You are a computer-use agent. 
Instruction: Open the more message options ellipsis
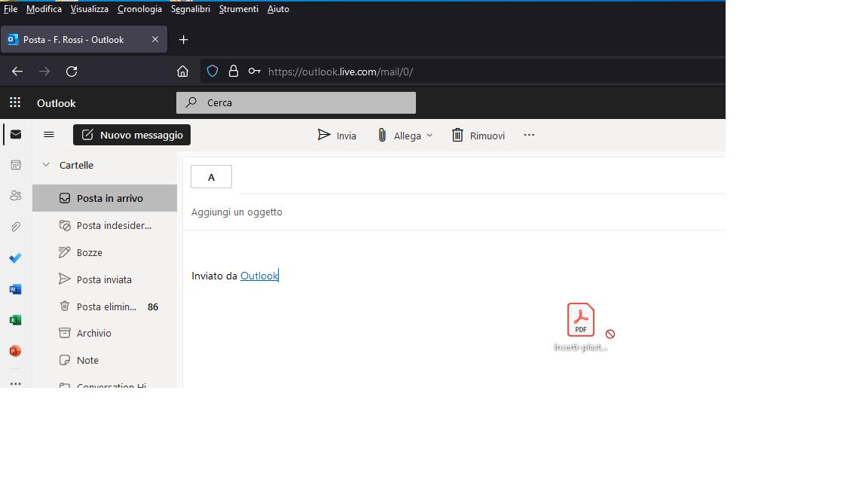tap(529, 135)
